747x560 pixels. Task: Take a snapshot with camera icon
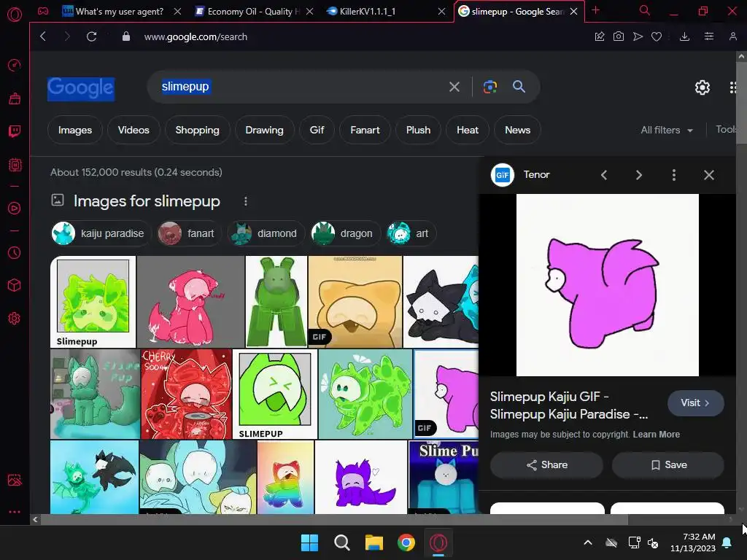pyautogui.click(x=619, y=36)
